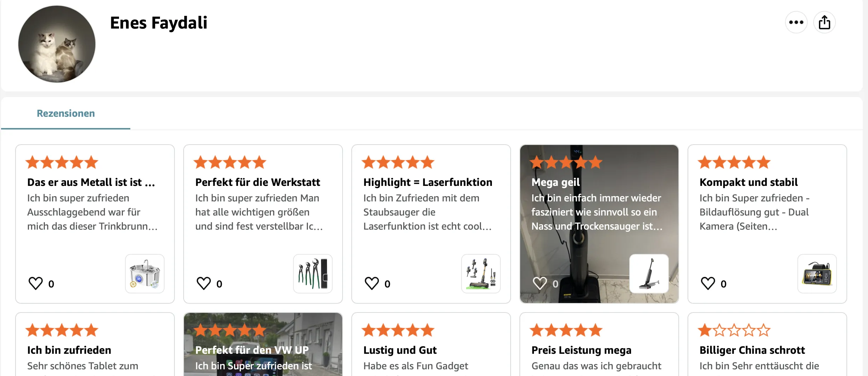The height and width of the screenshot is (376, 868).
Task: Like the 'Perfekt für die Werkstatt' review
Action: point(204,283)
